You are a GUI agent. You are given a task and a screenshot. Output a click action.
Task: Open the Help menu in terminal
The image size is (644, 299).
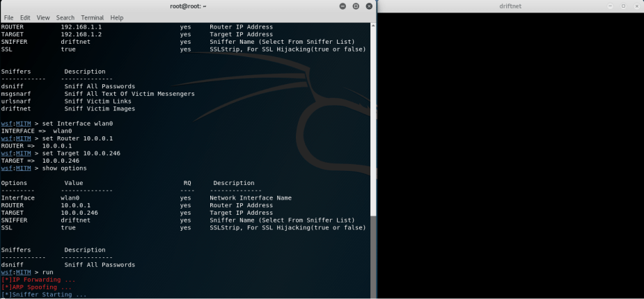[116, 17]
